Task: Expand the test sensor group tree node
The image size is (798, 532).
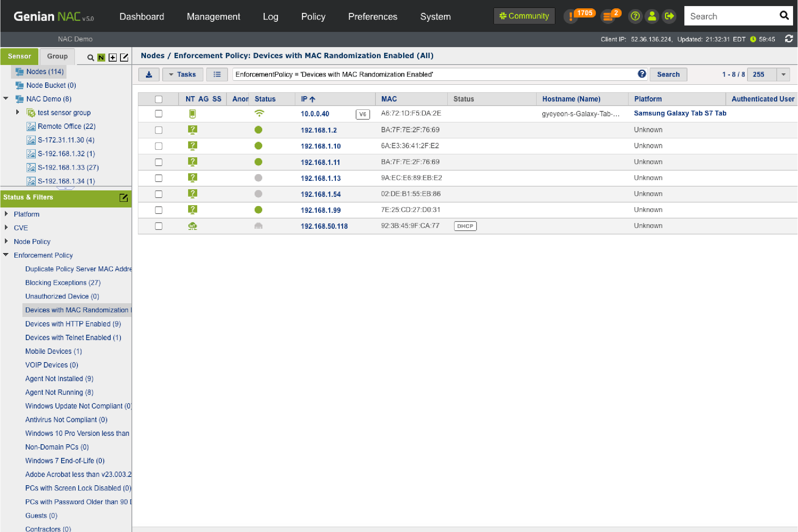Action: [17, 112]
